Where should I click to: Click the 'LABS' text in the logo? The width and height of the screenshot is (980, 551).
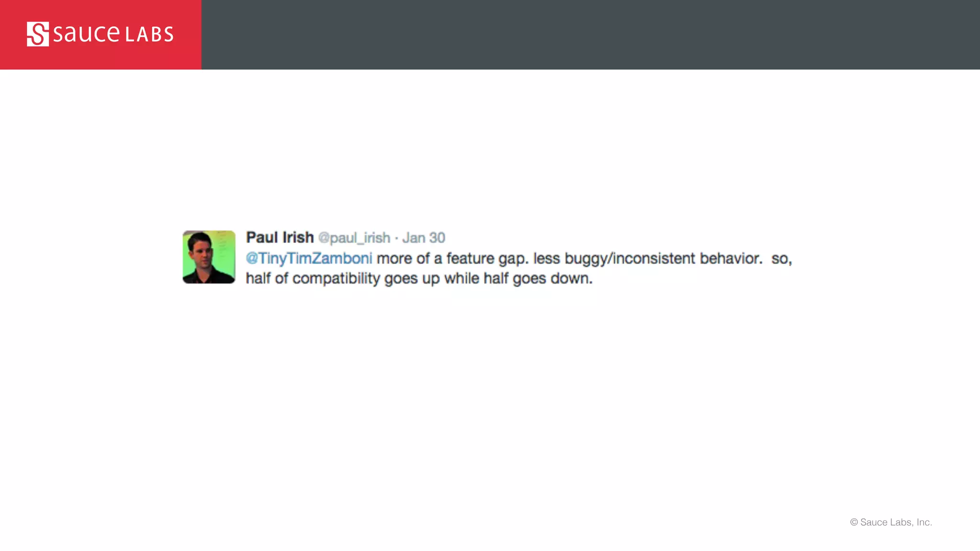149,34
